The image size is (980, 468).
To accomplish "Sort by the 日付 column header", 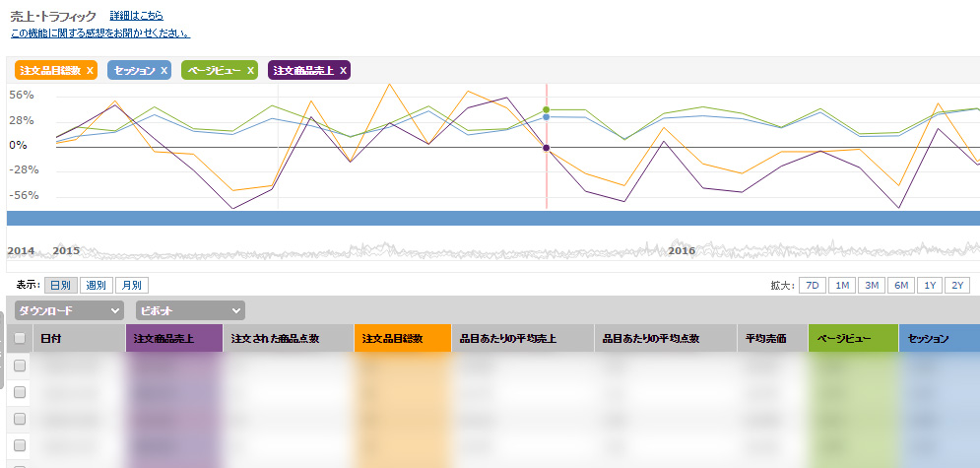I will coord(51,339).
